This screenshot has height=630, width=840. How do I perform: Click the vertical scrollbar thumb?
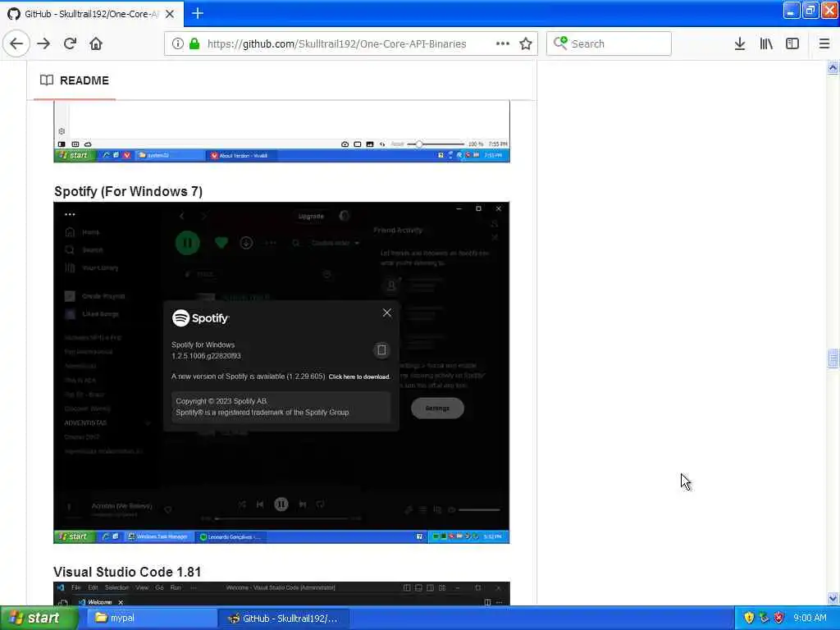coord(833,358)
